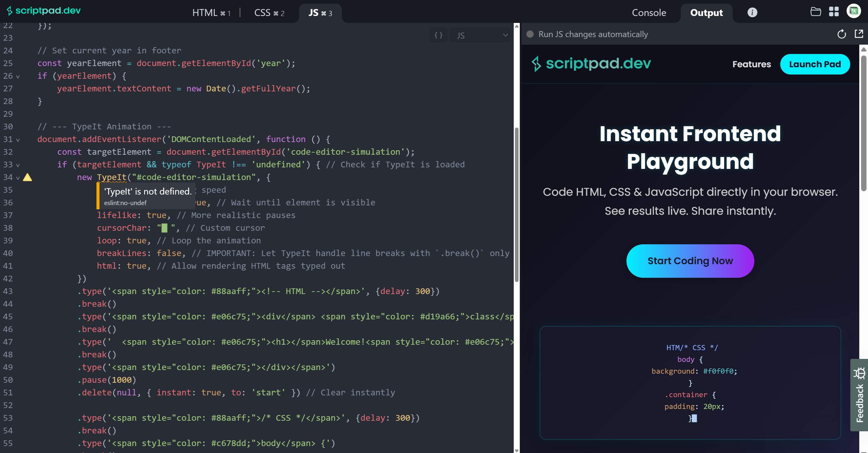Viewport: 868px width, 453px height.
Task: Open the Feedback side tab
Action: pos(859,395)
